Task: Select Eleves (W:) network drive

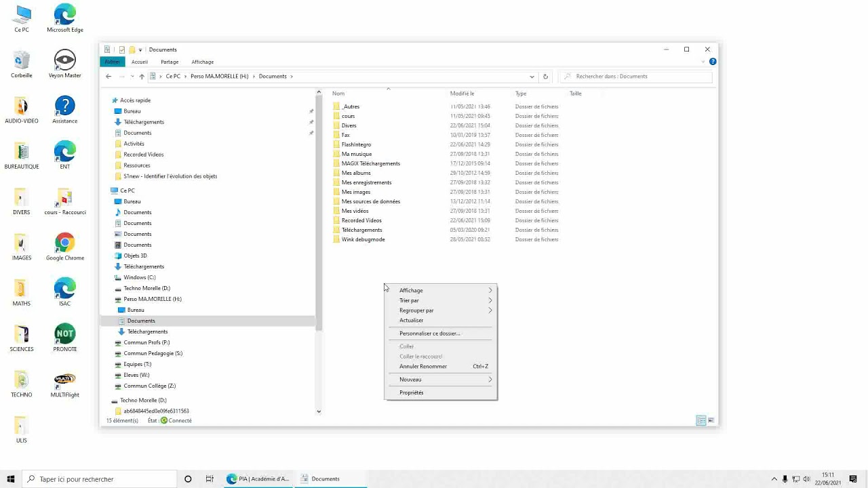Action: (136, 375)
